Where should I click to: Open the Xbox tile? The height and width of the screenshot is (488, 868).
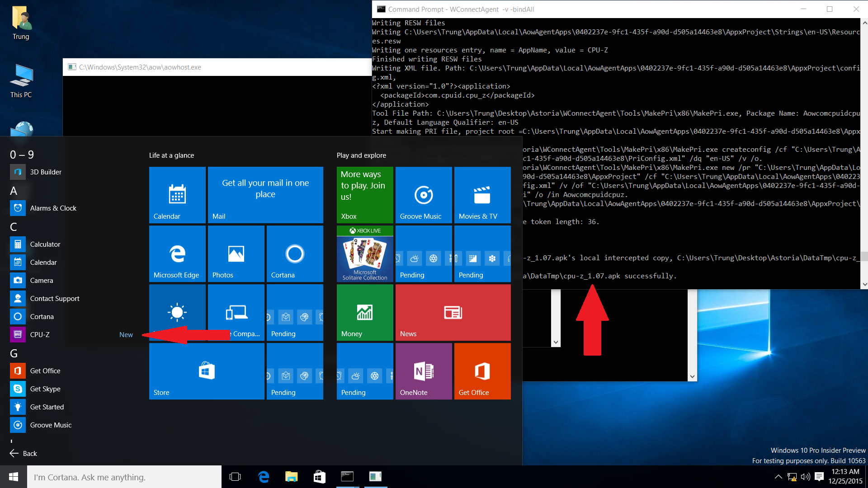[365, 195]
